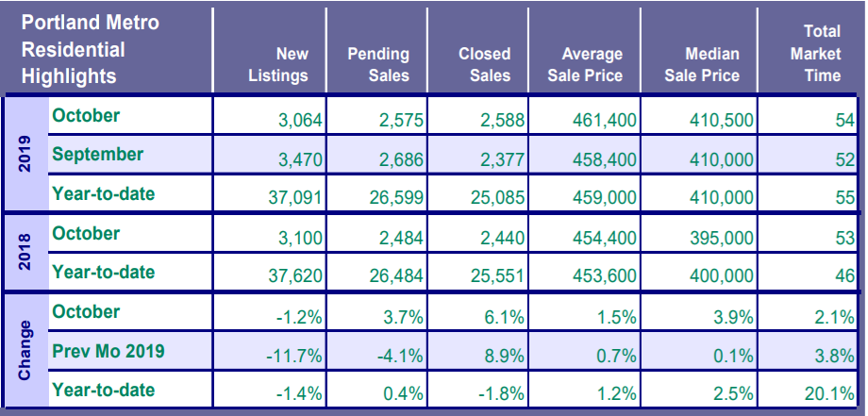
Task: Select the Prev Mo 2019 row label
Action: pyautogui.click(x=108, y=352)
